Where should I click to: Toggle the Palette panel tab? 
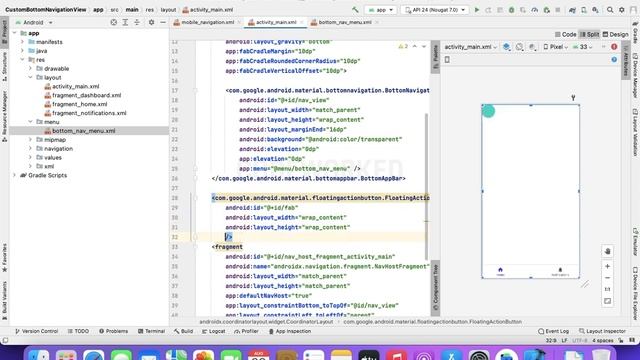click(x=436, y=57)
